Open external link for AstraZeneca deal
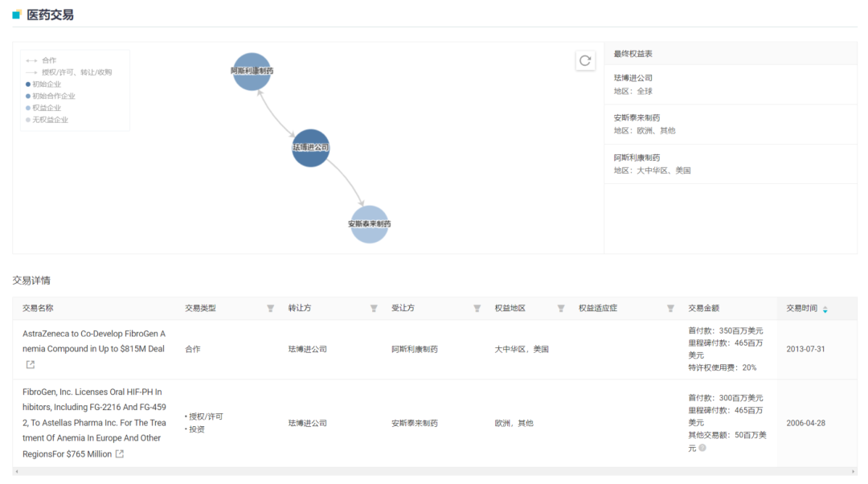 31,364
